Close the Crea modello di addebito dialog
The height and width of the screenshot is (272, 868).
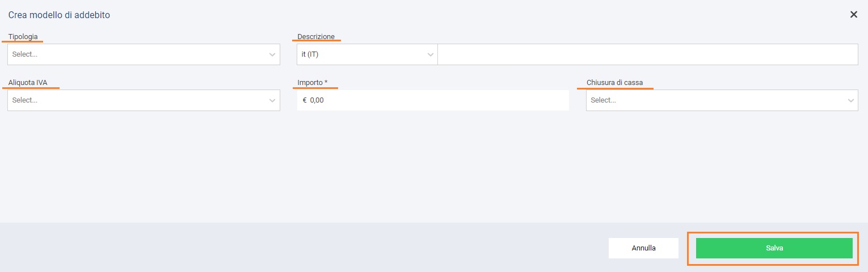click(x=853, y=15)
